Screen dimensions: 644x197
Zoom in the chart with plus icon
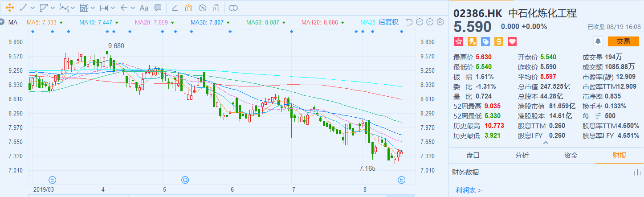430,22
